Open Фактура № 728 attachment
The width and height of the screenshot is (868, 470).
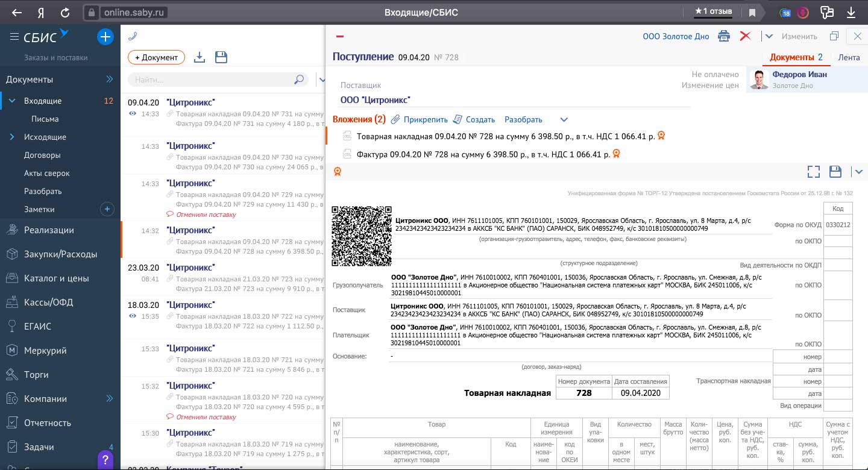click(483, 154)
